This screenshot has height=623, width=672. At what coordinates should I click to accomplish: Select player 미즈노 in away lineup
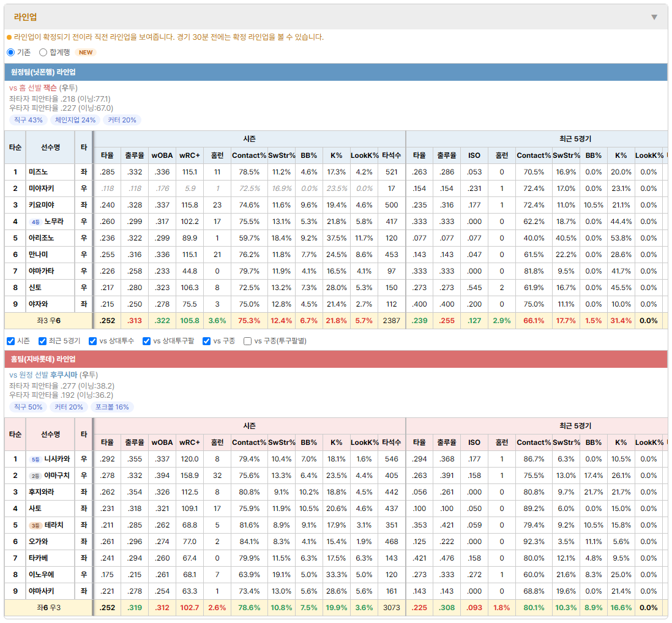[39, 172]
